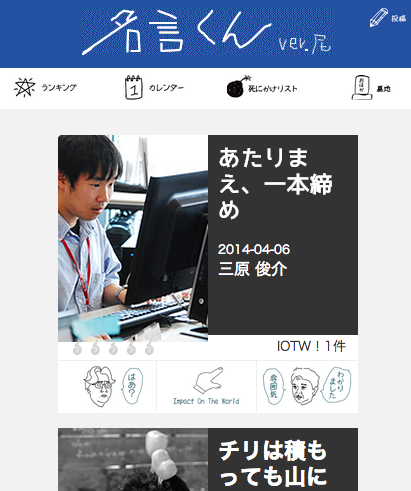
Task: Open the second card's grayscale photo
Action: coord(133,459)
